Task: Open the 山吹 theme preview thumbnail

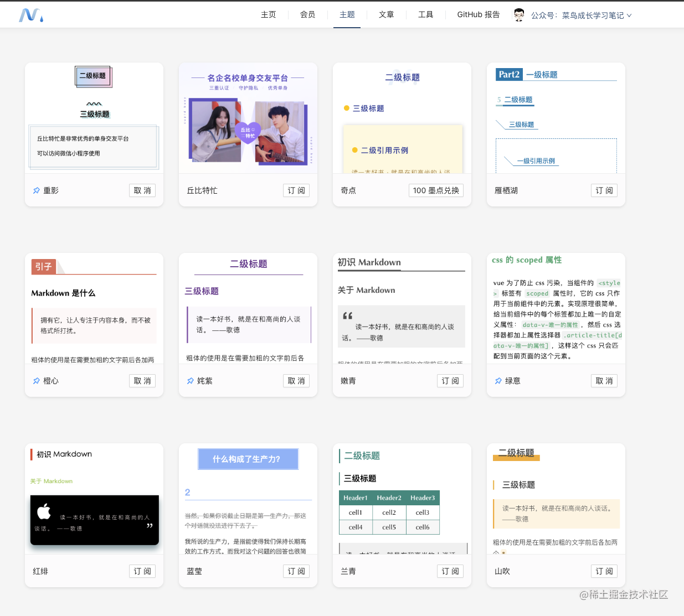Action: point(556,499)
